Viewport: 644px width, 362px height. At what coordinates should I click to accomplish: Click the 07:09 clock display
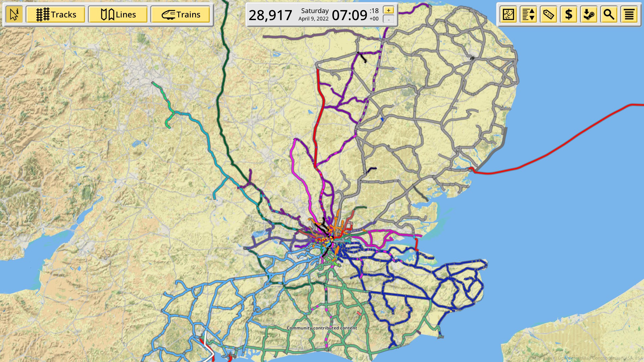(349, 15)
